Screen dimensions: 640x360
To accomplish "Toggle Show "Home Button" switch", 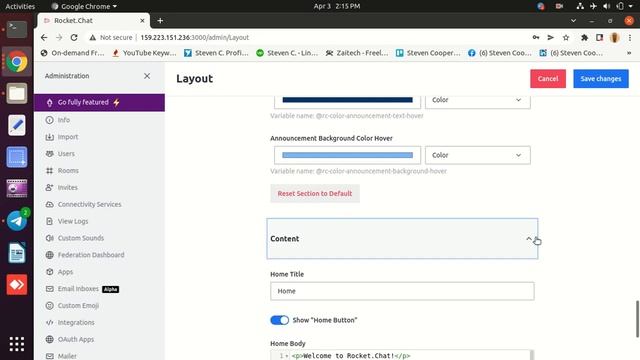I will click(x=280, y=320).
